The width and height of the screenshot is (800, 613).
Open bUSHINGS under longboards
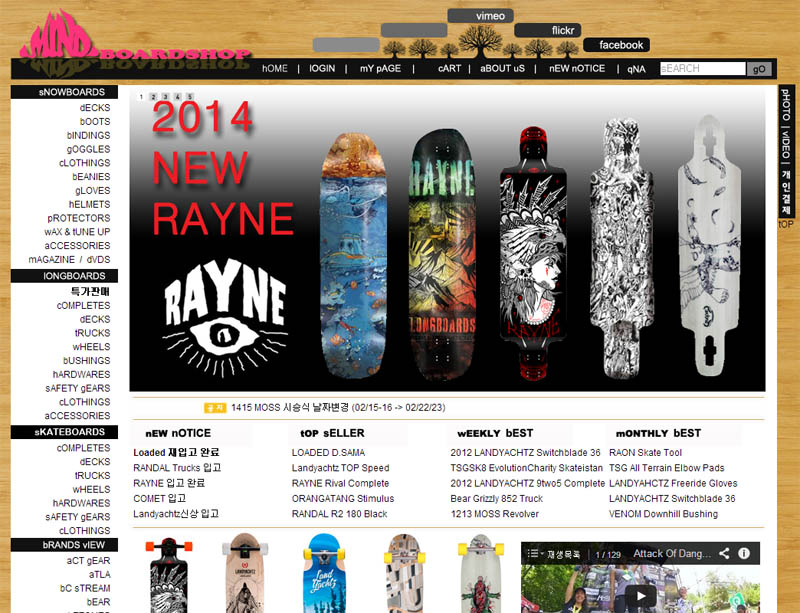(x=86, y=360)
